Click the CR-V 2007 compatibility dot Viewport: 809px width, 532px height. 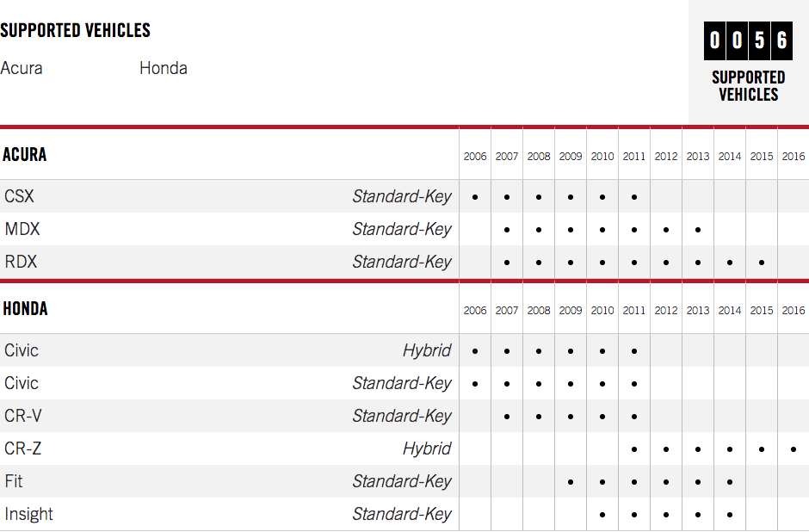point(507,417)
